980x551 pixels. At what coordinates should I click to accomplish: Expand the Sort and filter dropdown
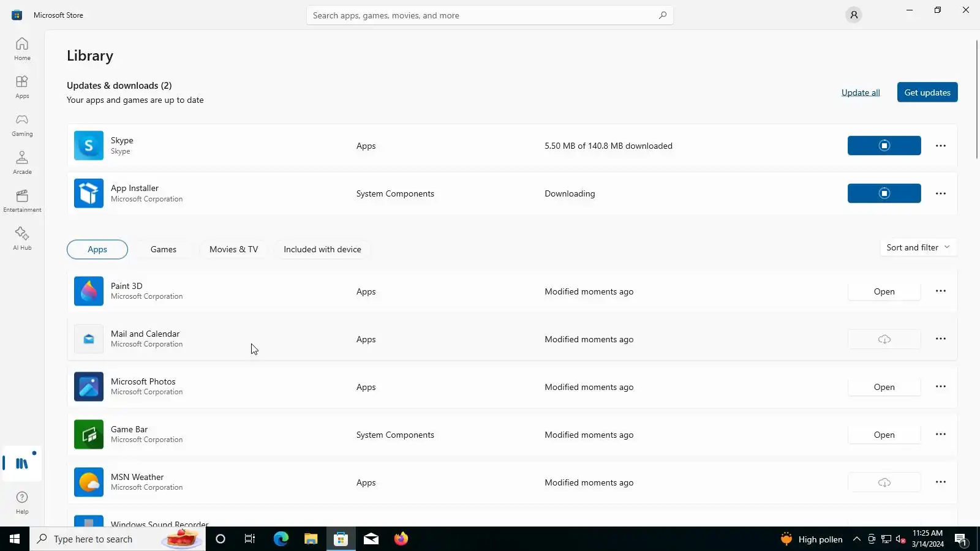tap(918, 247)
